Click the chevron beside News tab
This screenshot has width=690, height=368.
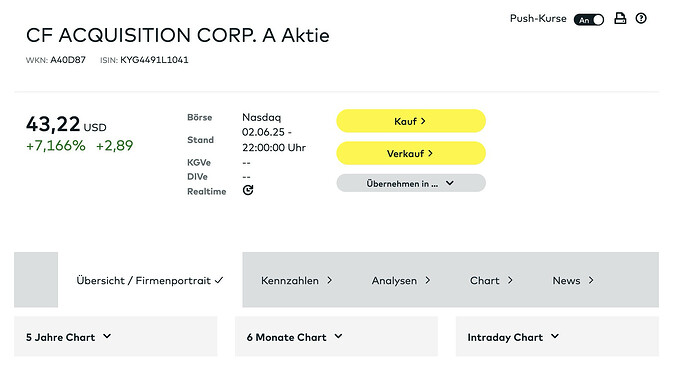(x=591, y=280)
